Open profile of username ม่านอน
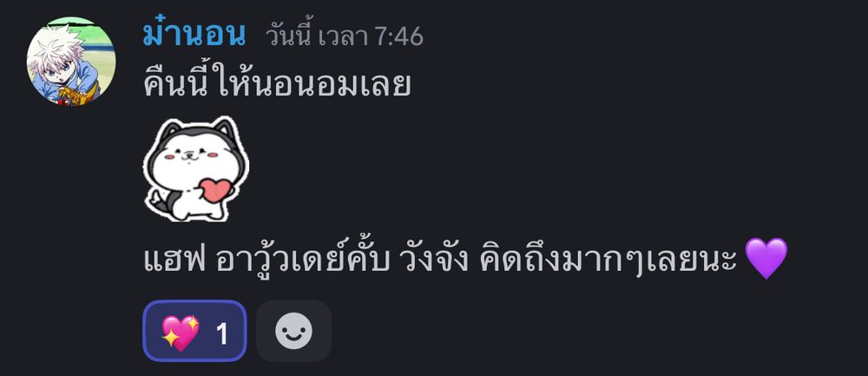This screenshot has width=868, height=376. [x=194, y=36]
